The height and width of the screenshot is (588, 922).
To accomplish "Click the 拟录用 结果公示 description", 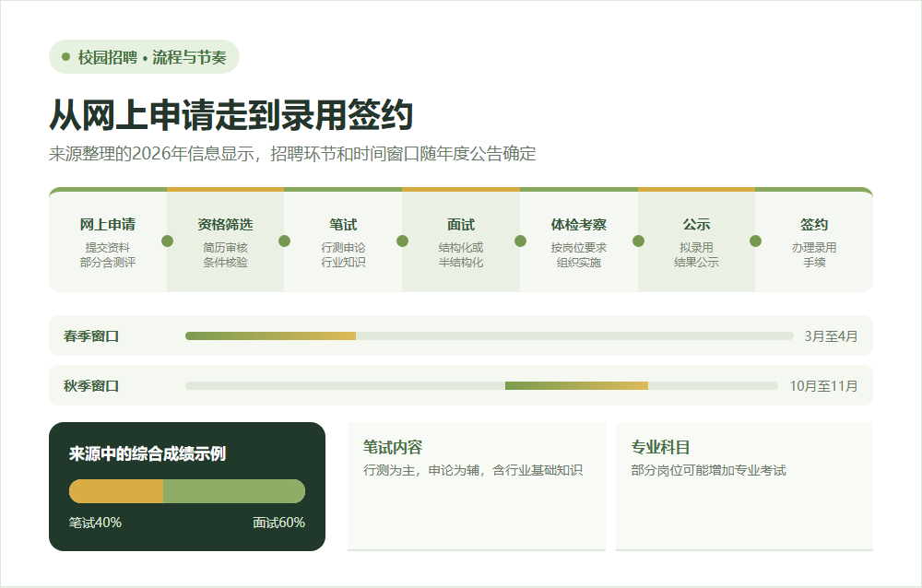I will [696, 254].
